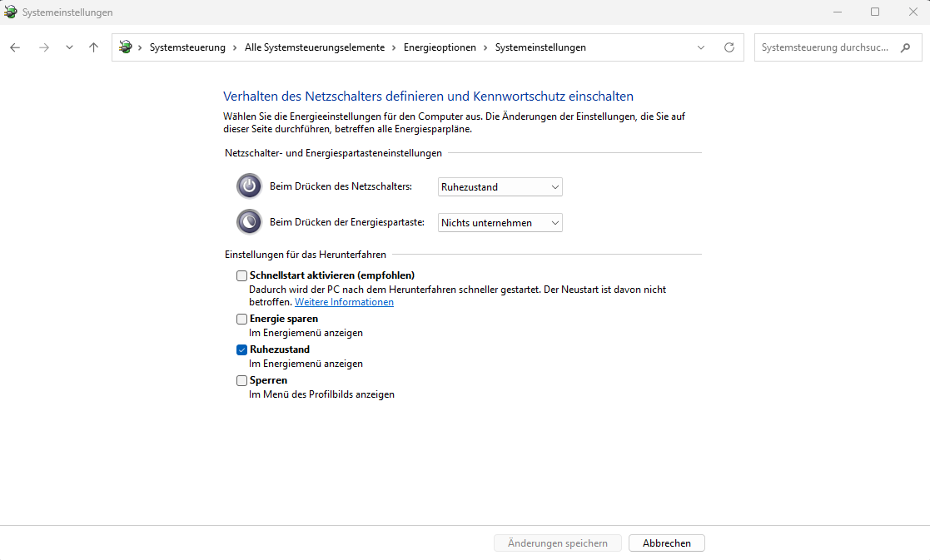Viewport: 930px width, 560px height.
Task: Click the forward navigation arrow
Action: click(x=43, y=47)
